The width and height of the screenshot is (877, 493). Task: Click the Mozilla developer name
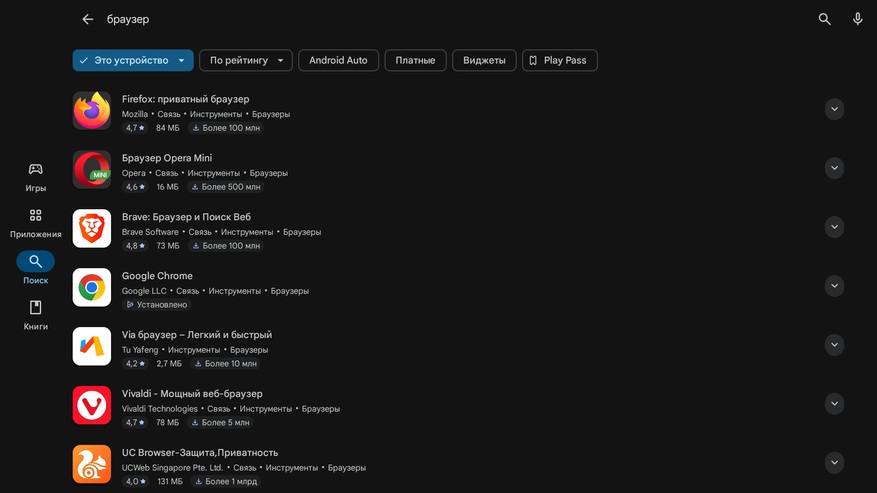[135, 114]
